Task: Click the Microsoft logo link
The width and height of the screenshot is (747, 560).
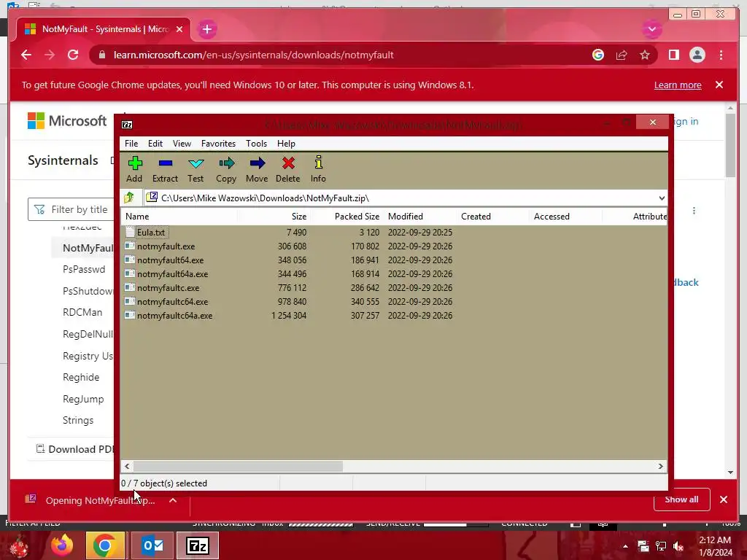Action: click(67, 121)
